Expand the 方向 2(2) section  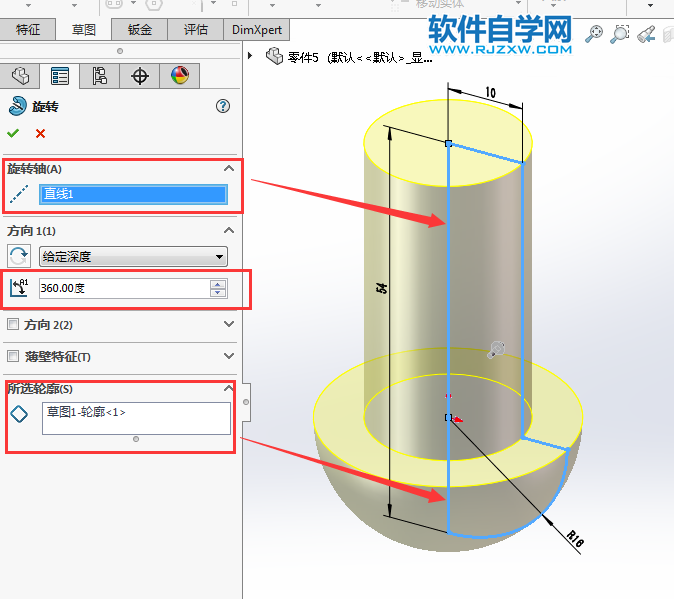tap(229, 324)
